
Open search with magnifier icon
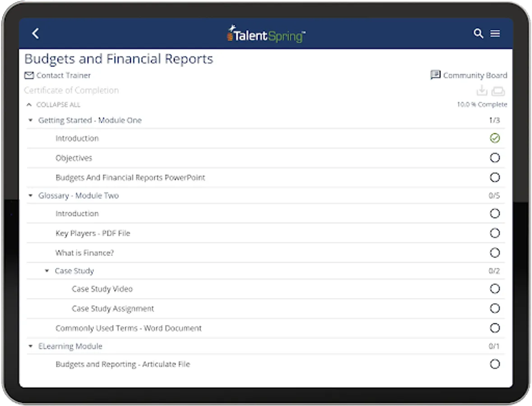click(478, 33)
